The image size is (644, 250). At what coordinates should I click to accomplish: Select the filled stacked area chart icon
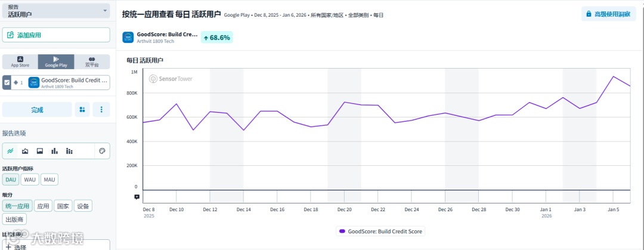[x=40, y=151]
